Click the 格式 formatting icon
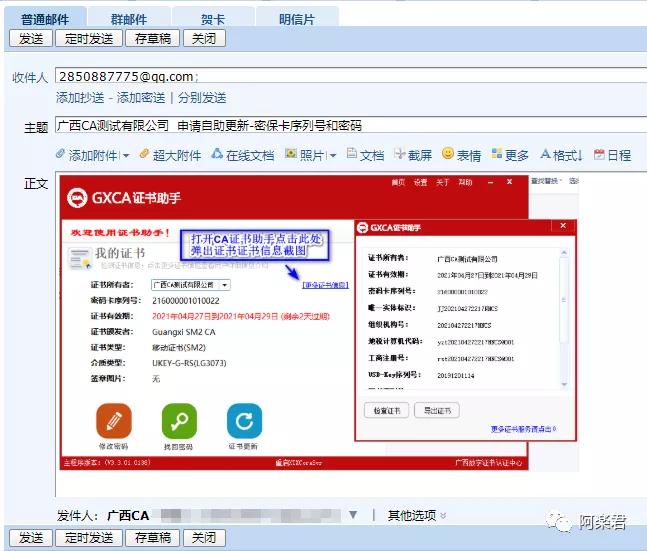 tap(545, 154)
